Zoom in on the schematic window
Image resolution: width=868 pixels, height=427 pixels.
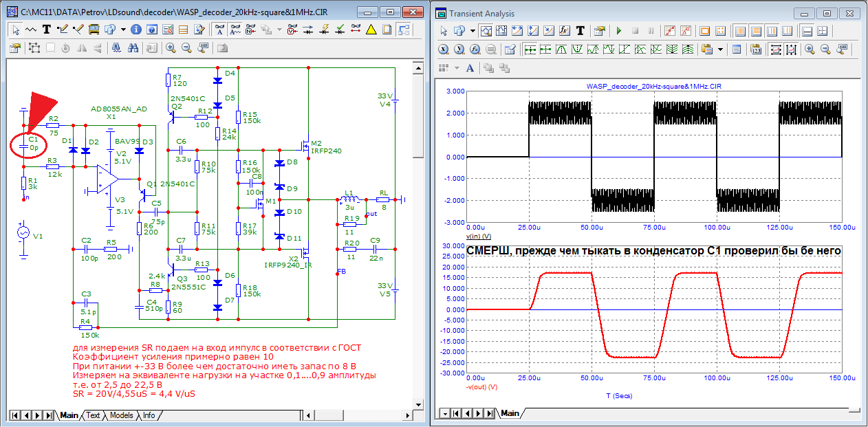(x=170, y=48)
